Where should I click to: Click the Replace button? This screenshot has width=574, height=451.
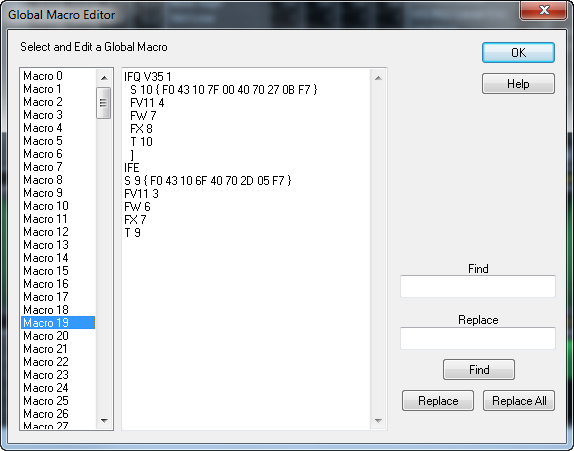point(438,401)
